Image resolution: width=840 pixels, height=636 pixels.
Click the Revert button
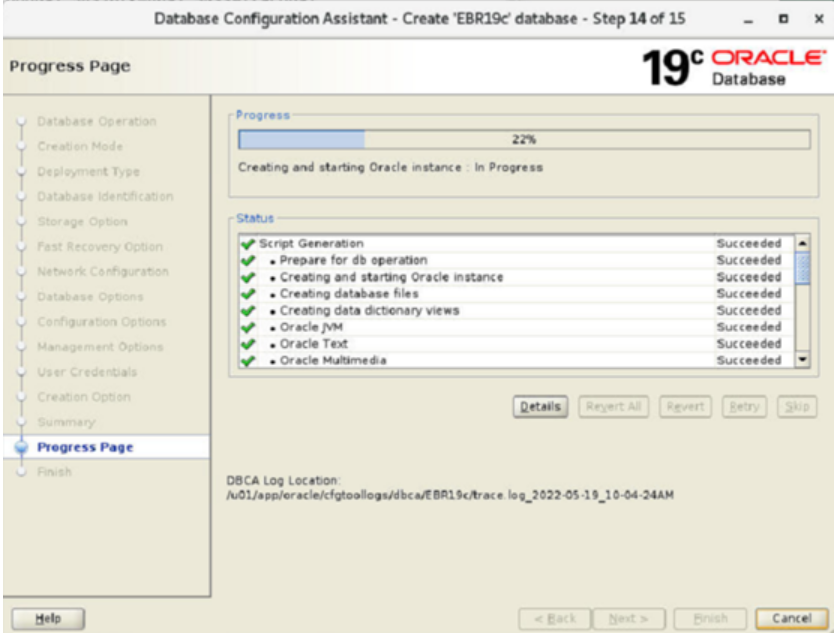point(685,407)
